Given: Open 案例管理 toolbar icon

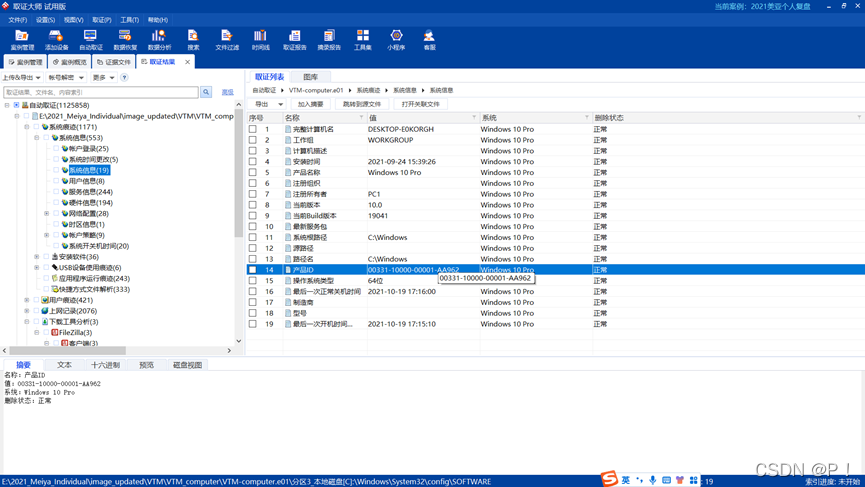Looking at the screenshot, I should click(22, 40).
